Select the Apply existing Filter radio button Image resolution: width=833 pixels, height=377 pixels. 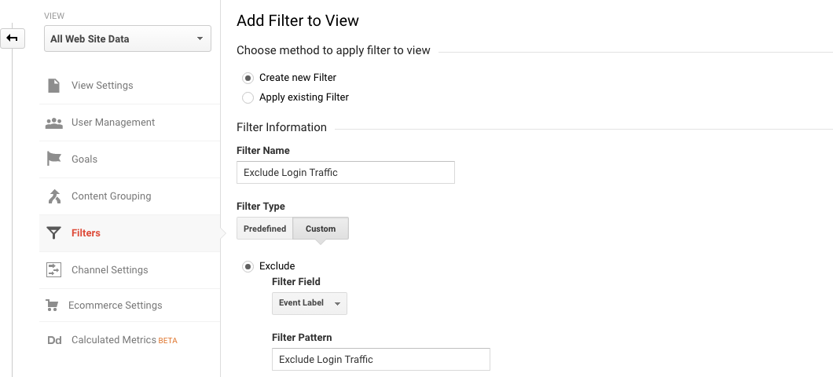click(x=248, y=98)
